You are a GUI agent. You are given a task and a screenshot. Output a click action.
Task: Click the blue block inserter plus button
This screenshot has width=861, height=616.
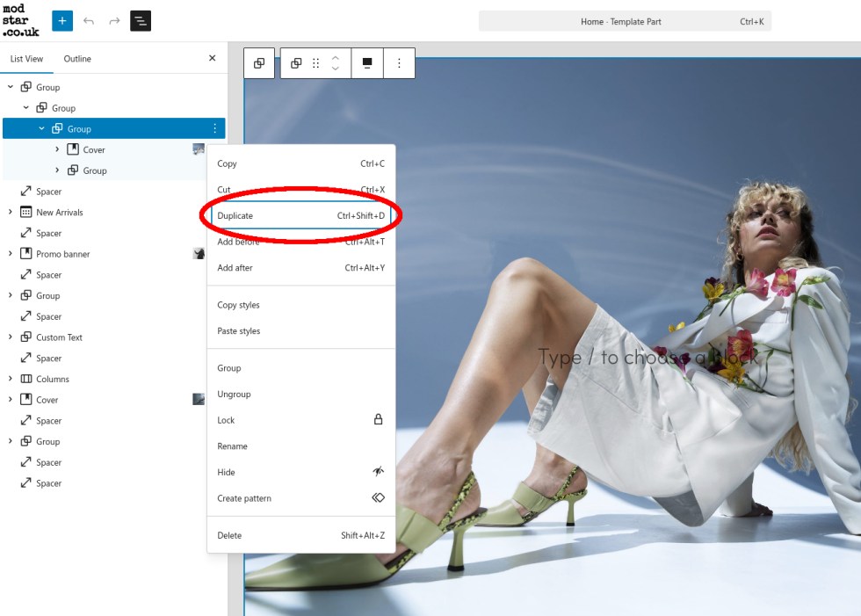pos(62,21)
